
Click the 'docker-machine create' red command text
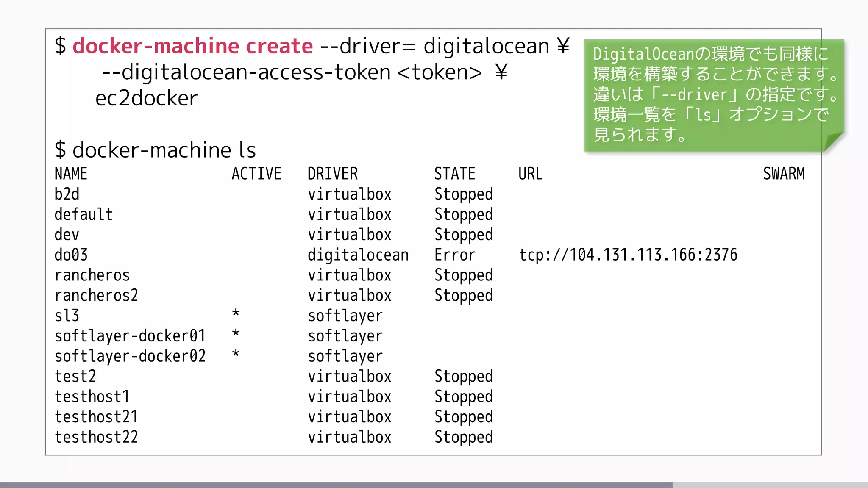click(192, 46)
